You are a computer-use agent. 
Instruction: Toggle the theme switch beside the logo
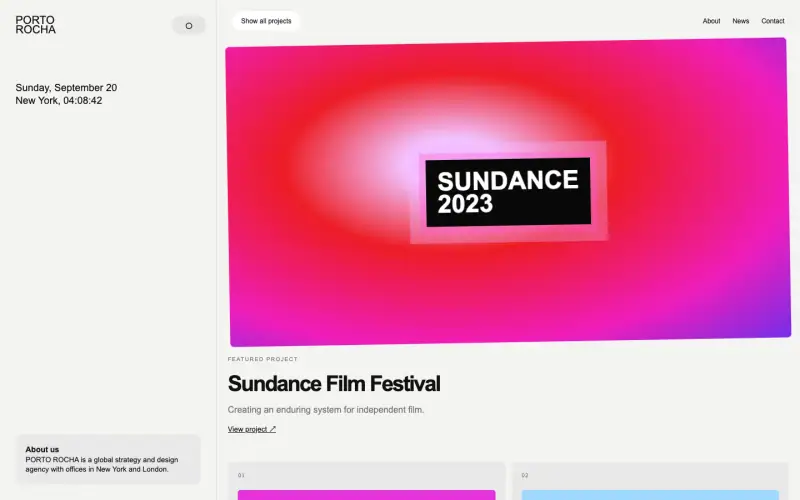tap(189, 26)
